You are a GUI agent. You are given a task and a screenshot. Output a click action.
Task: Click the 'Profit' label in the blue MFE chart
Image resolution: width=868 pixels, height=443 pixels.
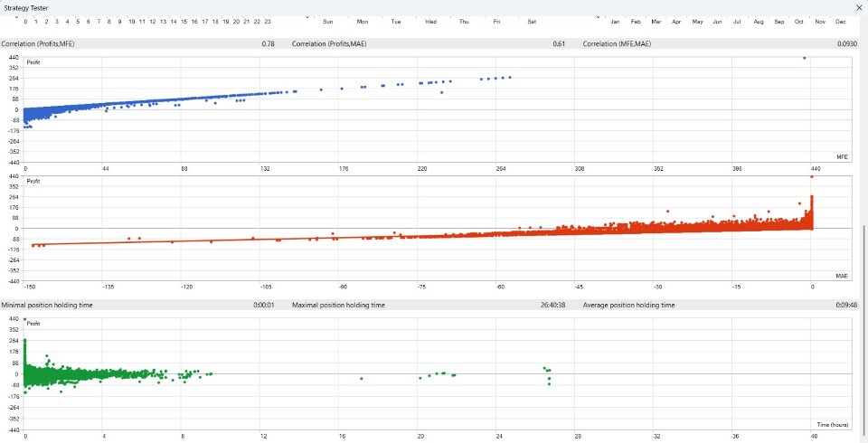[x=33, y=62]
